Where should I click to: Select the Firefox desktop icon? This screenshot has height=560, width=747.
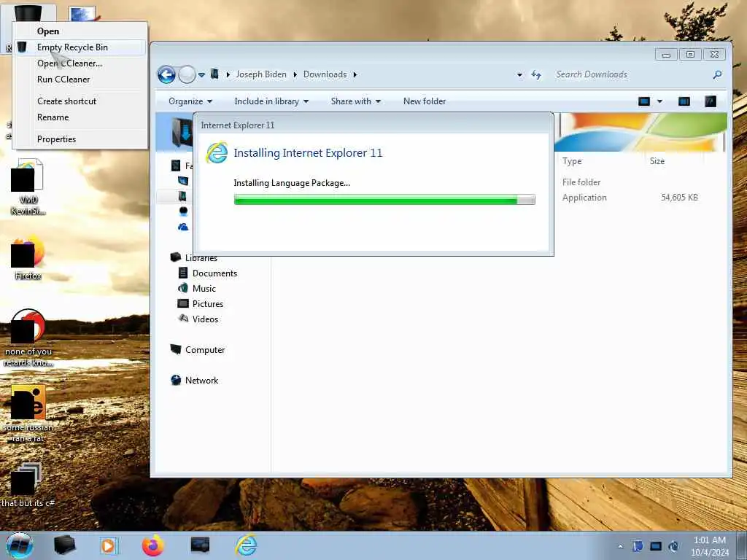pyautogui.click(x=28, y=257)
